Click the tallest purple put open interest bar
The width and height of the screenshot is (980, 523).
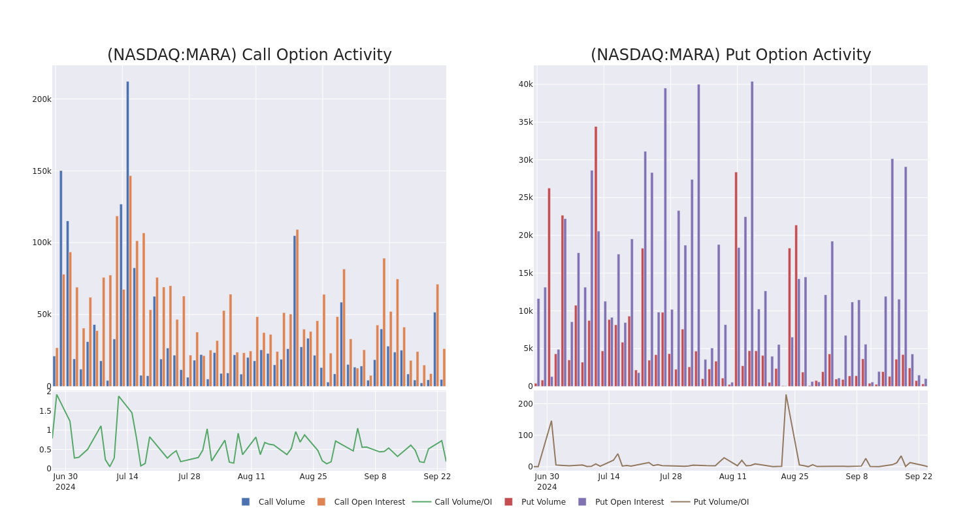click(x=752, y=233)
